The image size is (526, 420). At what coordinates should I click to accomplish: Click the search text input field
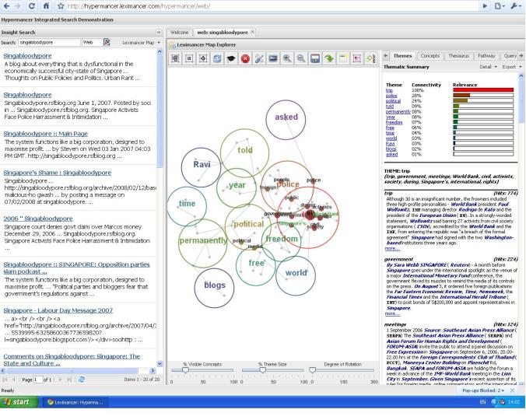pos(46,42)
